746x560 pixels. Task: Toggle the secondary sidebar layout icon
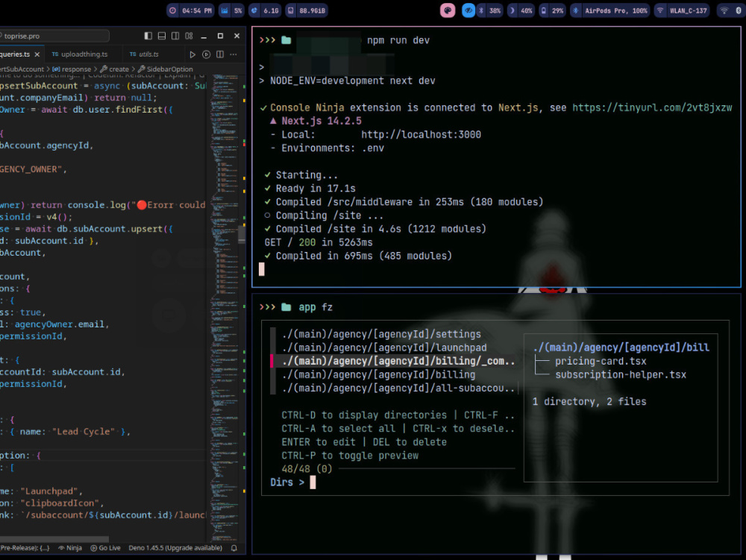tap(175, 36)
